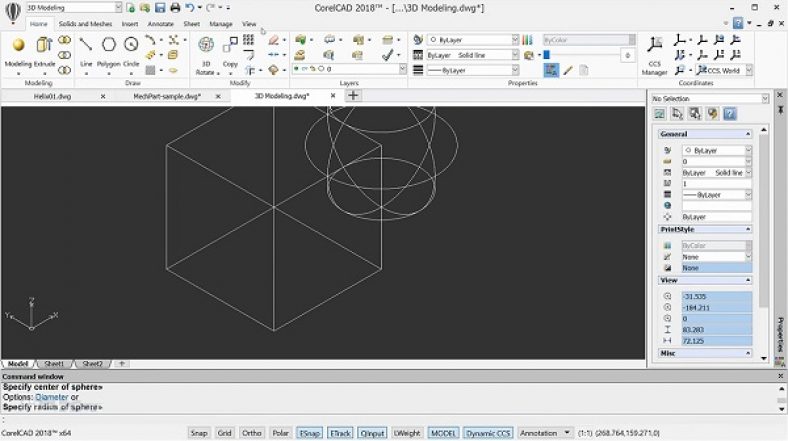This screenshot has width=788, height=441.
Task: Click the green check layer icon
Action: [x=387, y=55]
